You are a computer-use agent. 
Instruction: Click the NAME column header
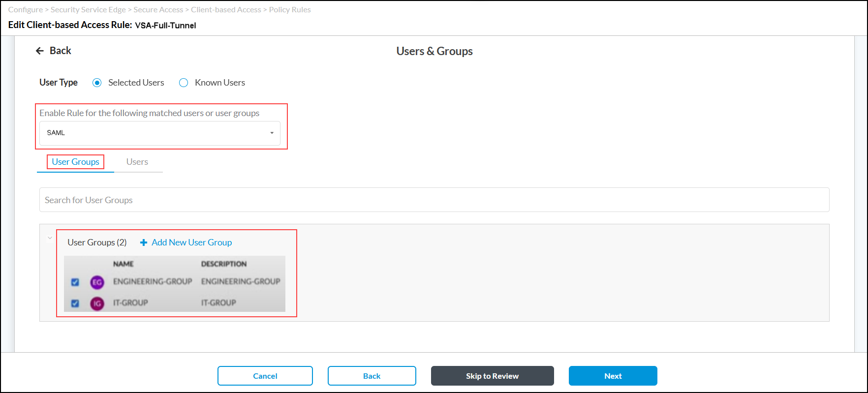tap(124, 264)
